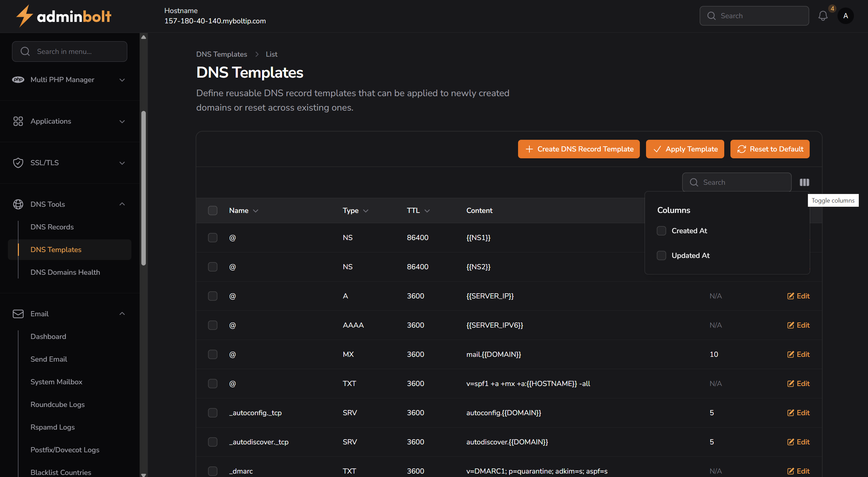Click the DNS Tools globe icon
This screenshot has height=477, width=868.
[19, 204]
